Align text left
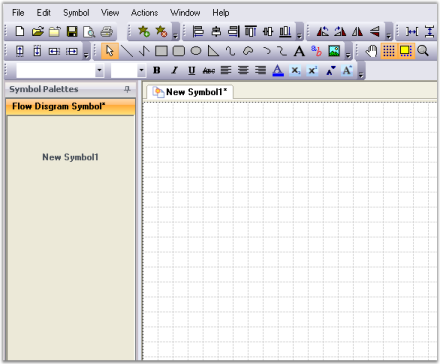 [x=226, y=70]
